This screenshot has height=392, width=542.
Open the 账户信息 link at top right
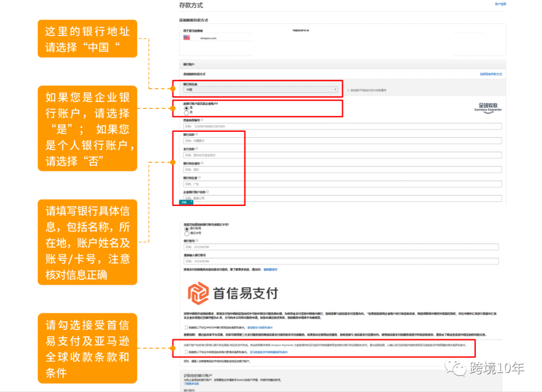pos(500,4)
